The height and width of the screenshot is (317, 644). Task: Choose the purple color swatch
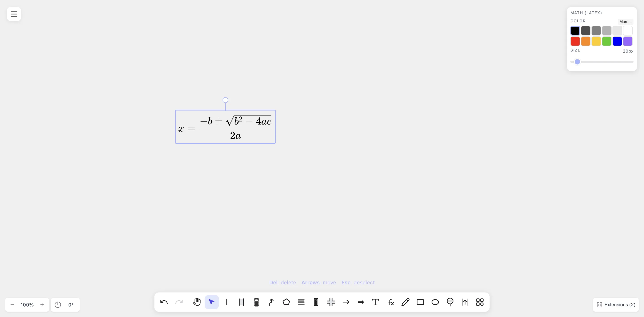click(x=628, y=41)
